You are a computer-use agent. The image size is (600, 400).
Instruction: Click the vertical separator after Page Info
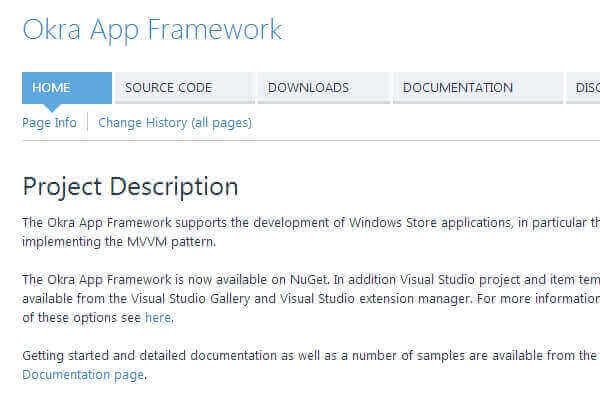(x=87, y=123)
